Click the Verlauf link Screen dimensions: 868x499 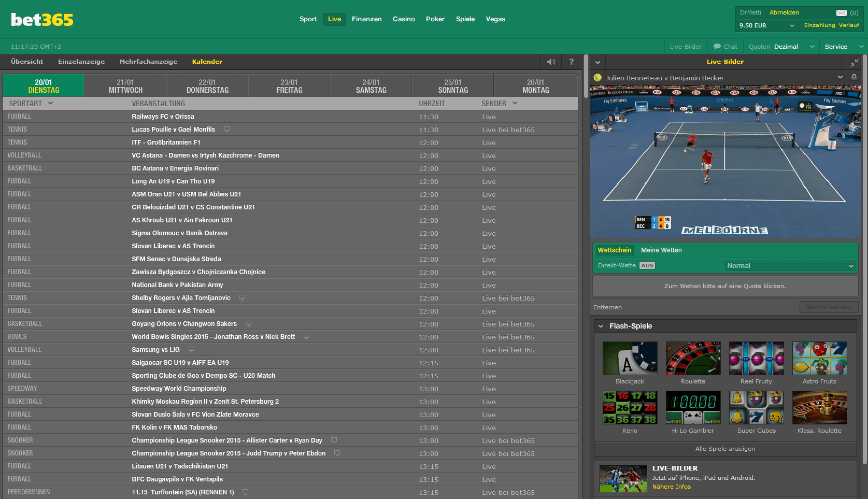[x=849, y=25]
